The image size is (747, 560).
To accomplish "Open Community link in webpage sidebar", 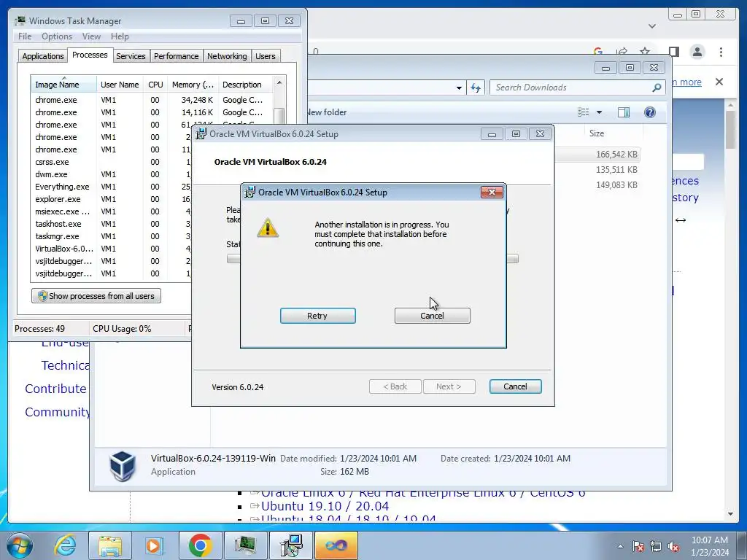I will [x=57, y=412].
